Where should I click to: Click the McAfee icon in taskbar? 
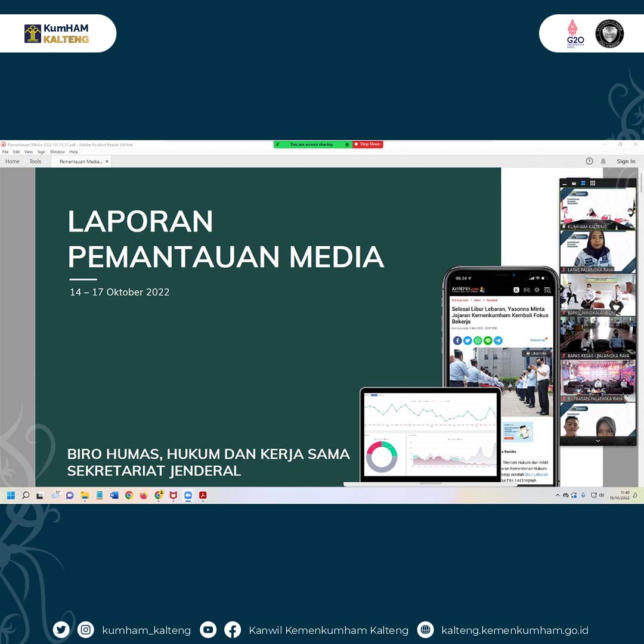coord(173,495)
